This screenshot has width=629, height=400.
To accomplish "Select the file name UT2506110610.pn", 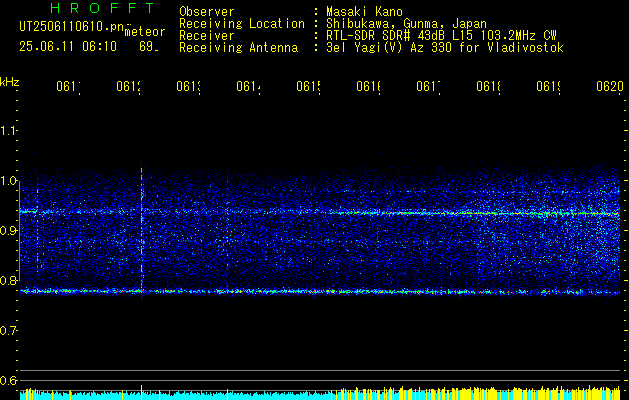I will click(72, 27).
